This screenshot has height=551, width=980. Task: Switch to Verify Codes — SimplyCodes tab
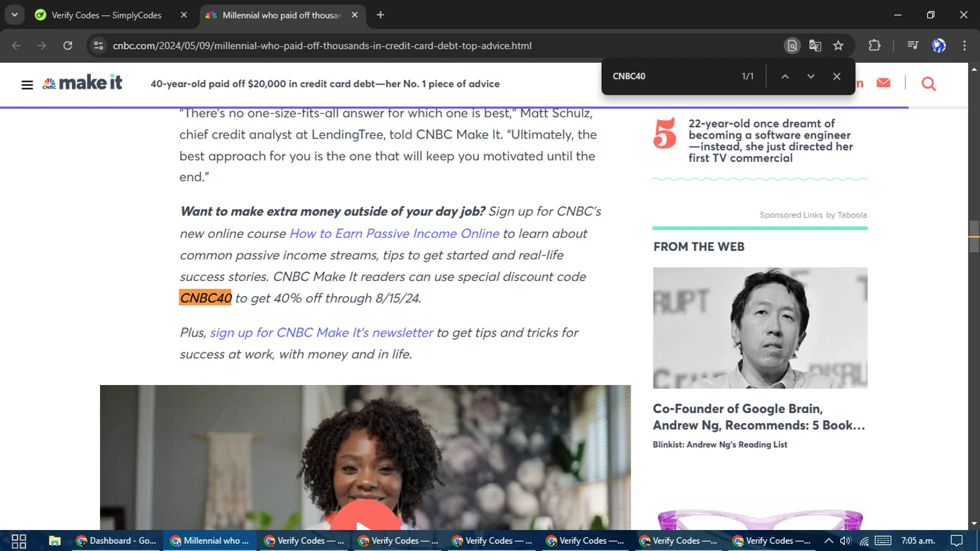tap(106, 15)
